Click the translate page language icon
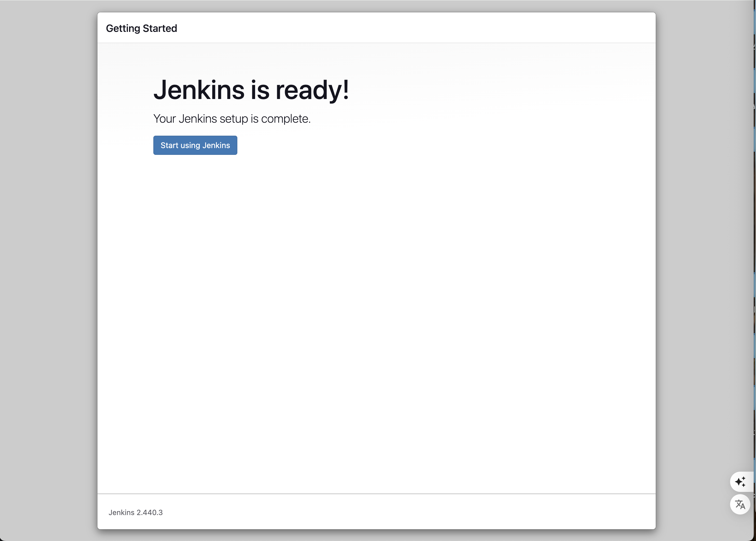The height and width of the screenshot is (541, 756). click(740, 504)
